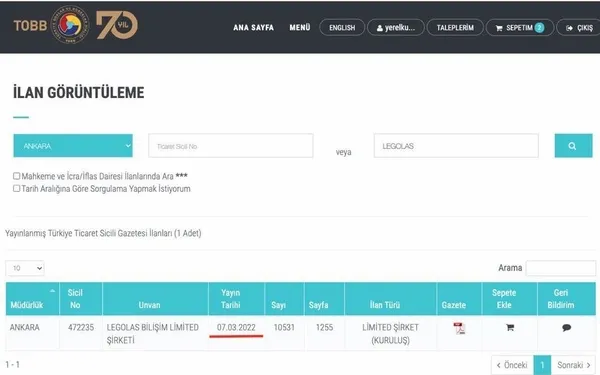Add LEGOLAS listing to cart icon
Viewport: 600px width, 375px height.
[510, 328]
